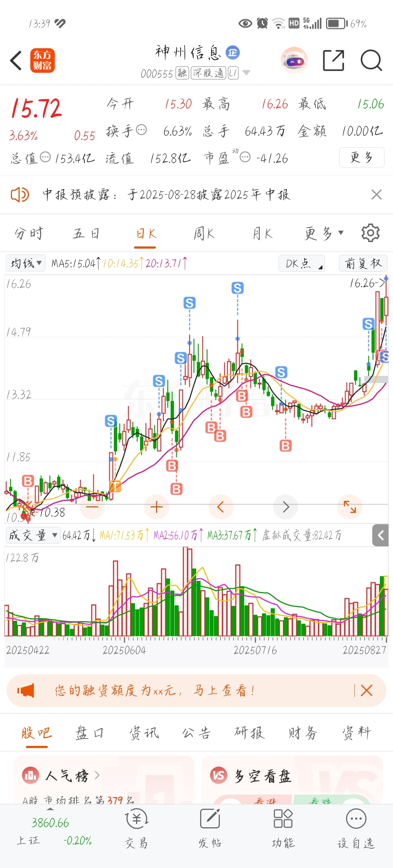
Task: Tap the 东方财富 logo icon
Action: coord(43,60)
